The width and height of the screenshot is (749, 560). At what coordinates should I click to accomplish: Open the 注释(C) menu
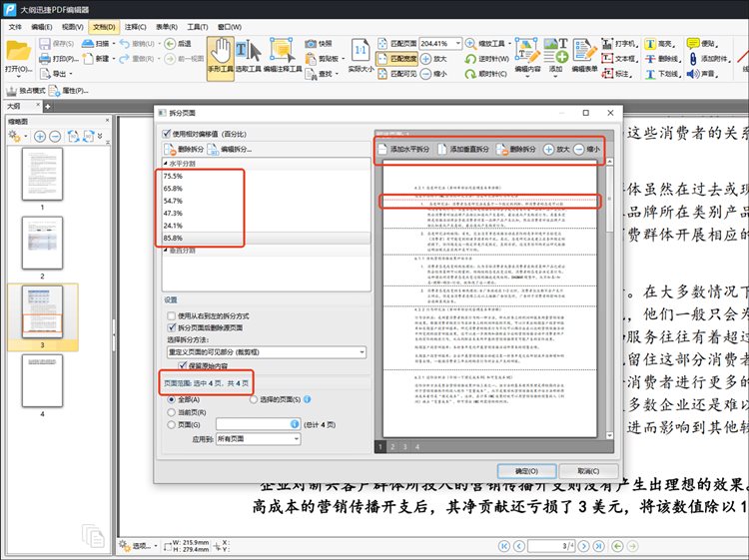(x=137, y=26)
